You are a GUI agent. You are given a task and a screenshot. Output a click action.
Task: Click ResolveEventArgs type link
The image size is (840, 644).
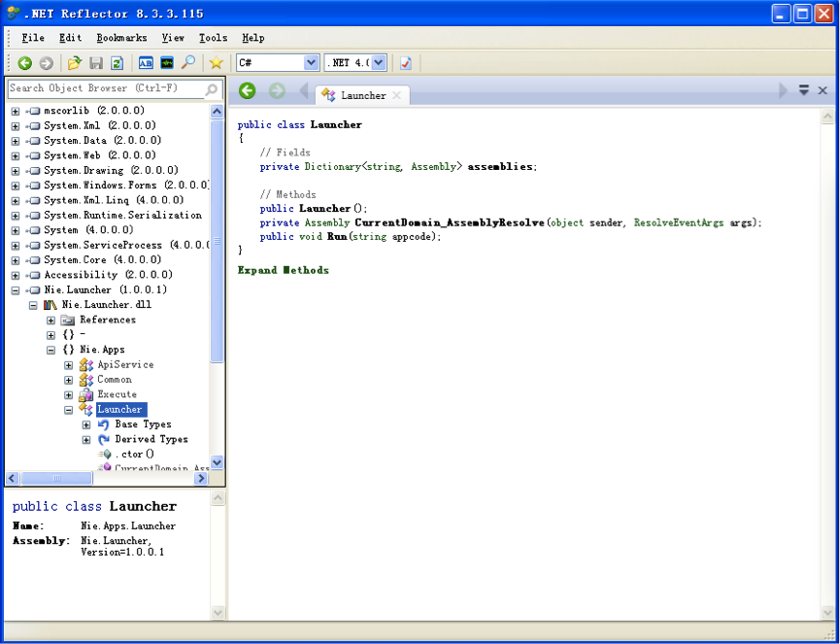[678, 222]
